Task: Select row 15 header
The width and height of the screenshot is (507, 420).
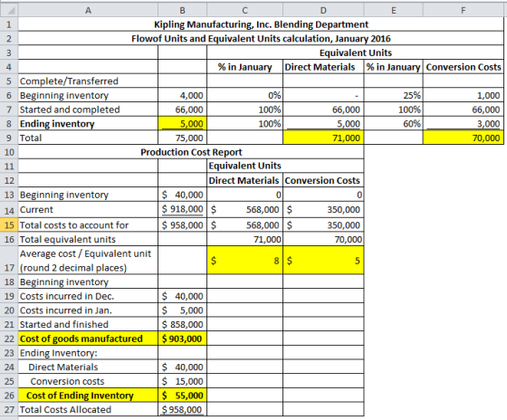Action: click(x=9, y=224)
